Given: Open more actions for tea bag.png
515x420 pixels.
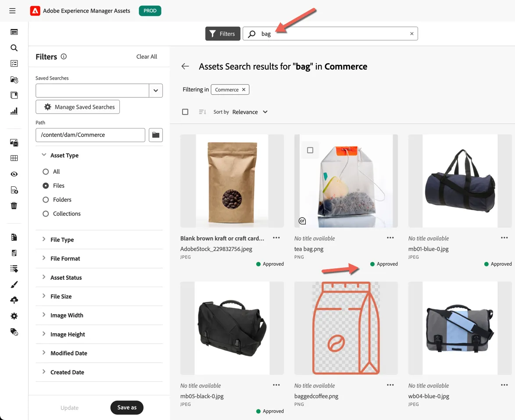Looking at the screenshot, I should point(390,238).
